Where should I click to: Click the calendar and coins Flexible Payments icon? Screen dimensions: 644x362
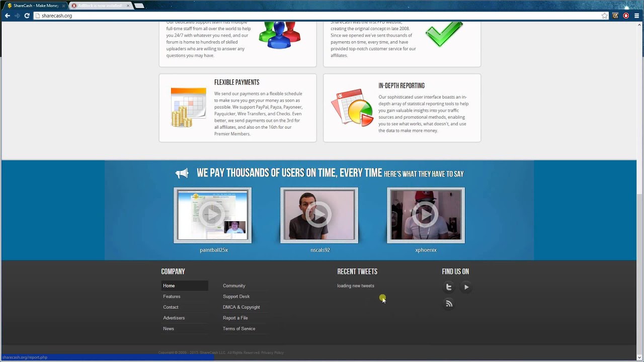pos(188,107)
